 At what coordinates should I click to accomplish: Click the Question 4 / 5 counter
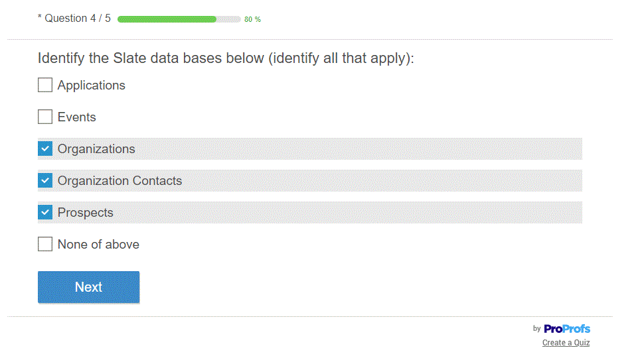click(74, 19)
